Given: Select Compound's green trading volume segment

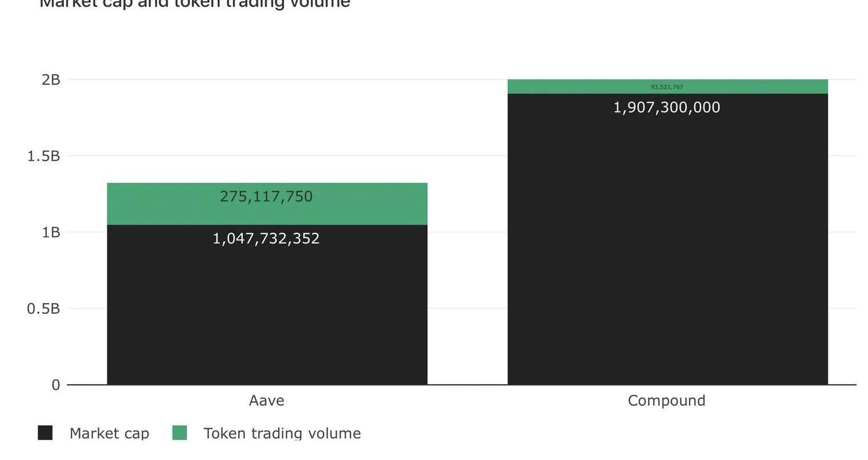Looking at the screenshot, I should click(x=668, y=87).
